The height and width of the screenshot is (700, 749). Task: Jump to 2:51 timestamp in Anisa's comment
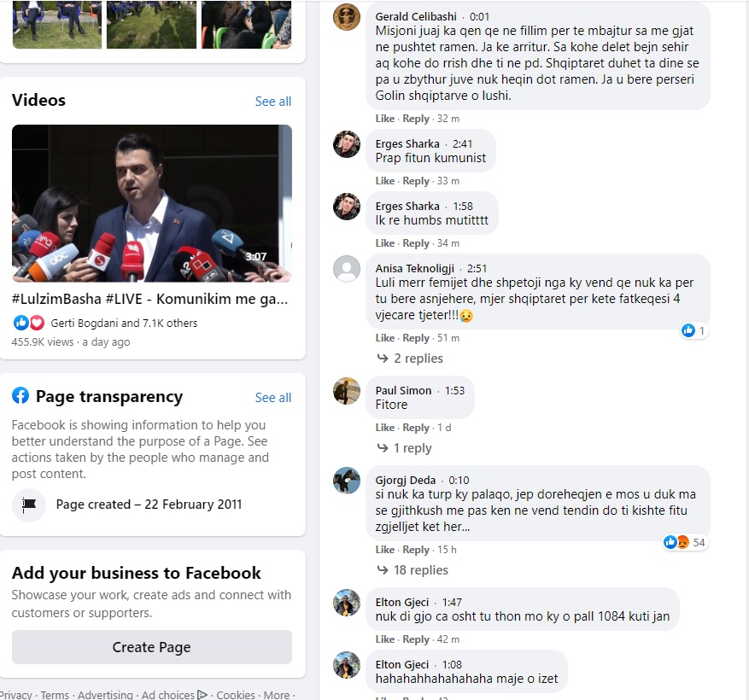coord(477,268)
